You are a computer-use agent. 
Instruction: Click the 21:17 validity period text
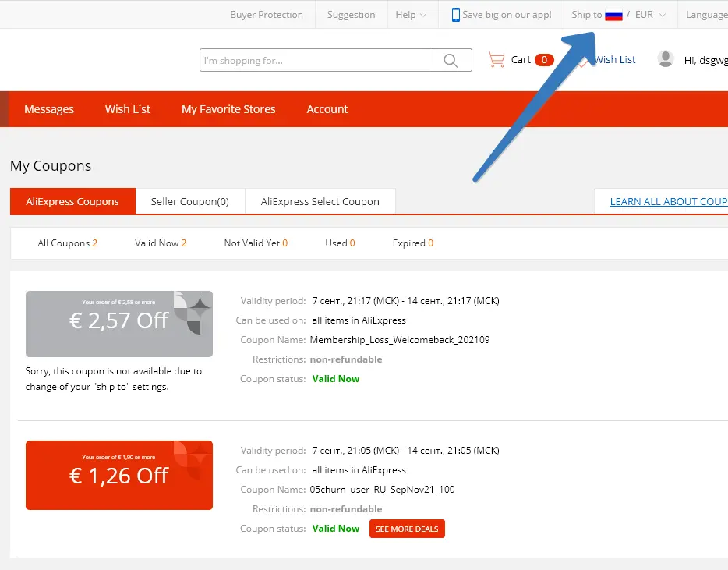click(x=406, y=300)
